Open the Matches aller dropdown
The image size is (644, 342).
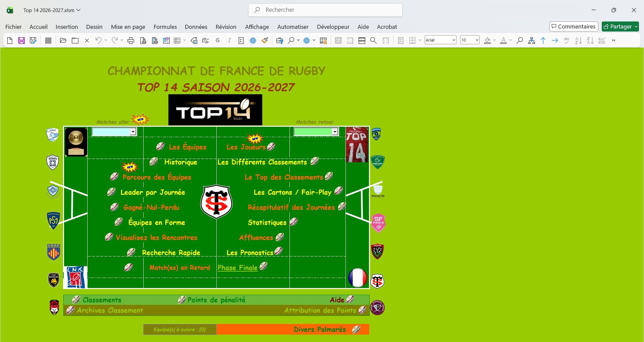[133, 132]
